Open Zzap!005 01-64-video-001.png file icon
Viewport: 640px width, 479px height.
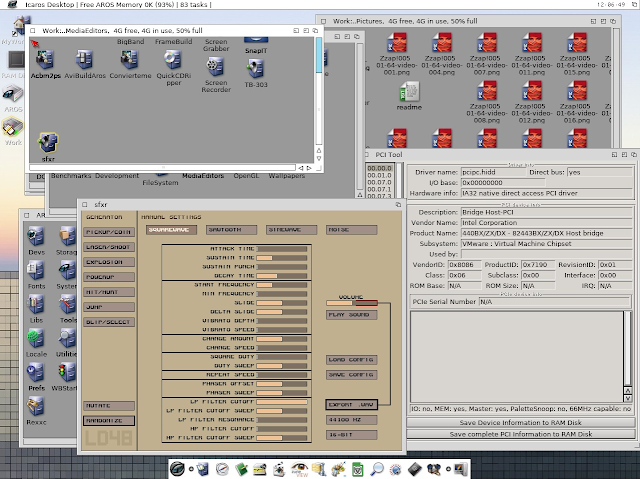click(x=396, y=43)
